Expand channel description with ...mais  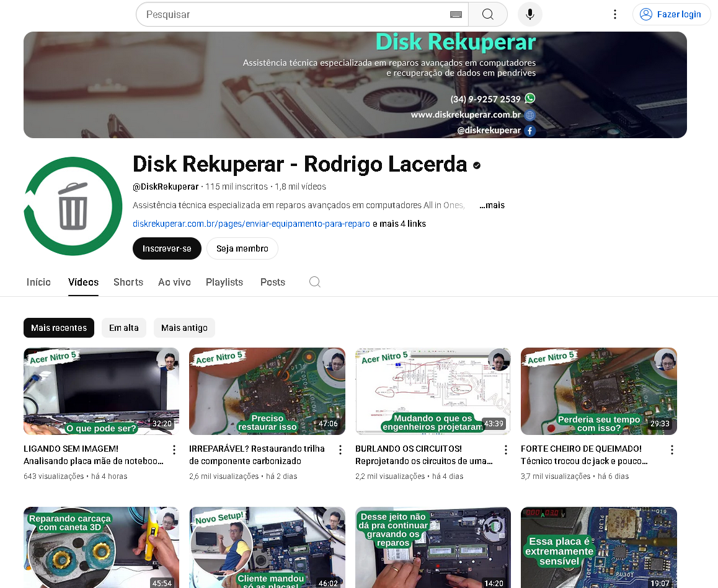(x=492, y=206)
